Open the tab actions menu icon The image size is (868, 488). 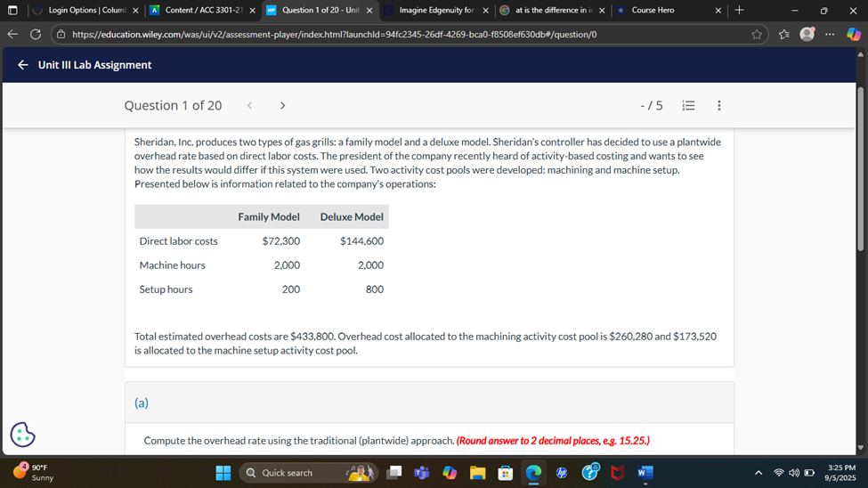[12, 10]
